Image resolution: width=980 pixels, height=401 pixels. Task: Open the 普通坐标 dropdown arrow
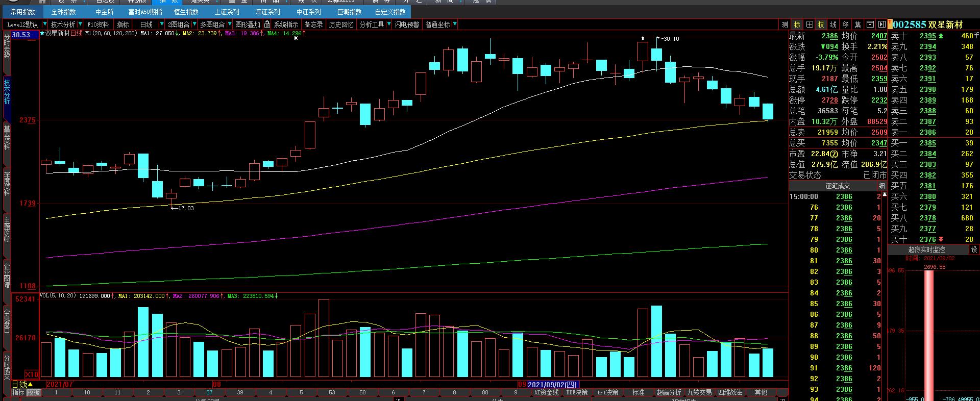[455, 24]
